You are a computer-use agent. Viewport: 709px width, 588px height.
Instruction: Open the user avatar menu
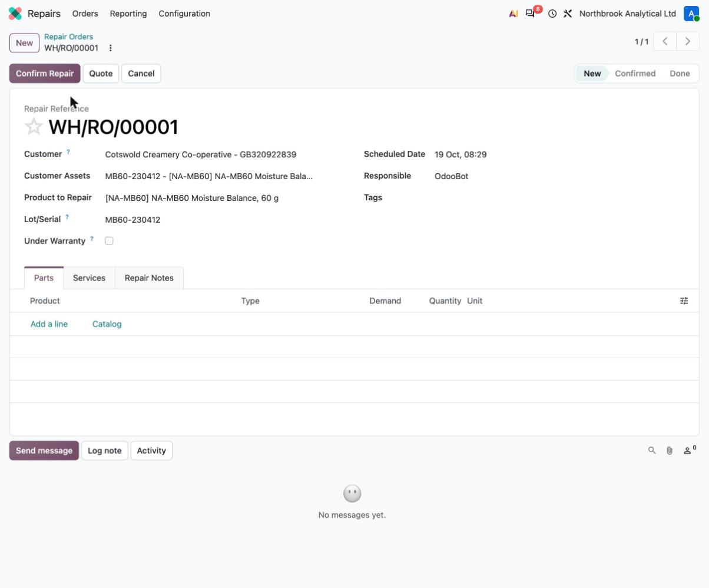tap(691, 14)
